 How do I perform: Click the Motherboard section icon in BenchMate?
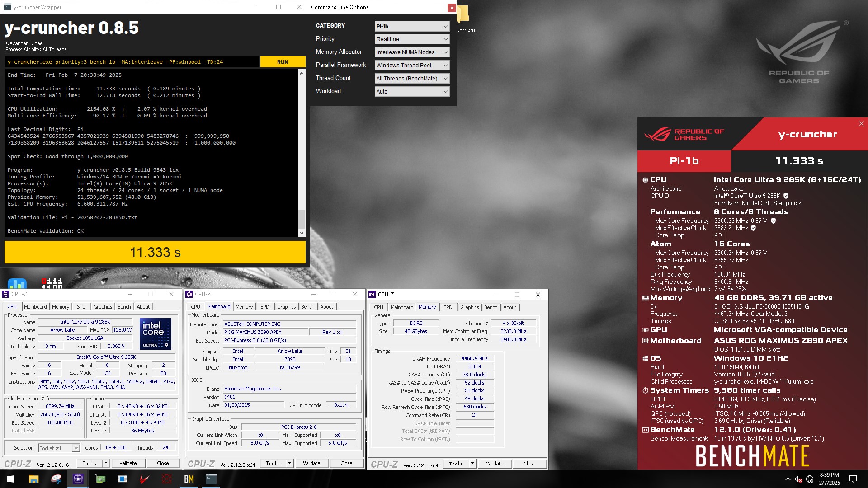[x=646, y=341]
